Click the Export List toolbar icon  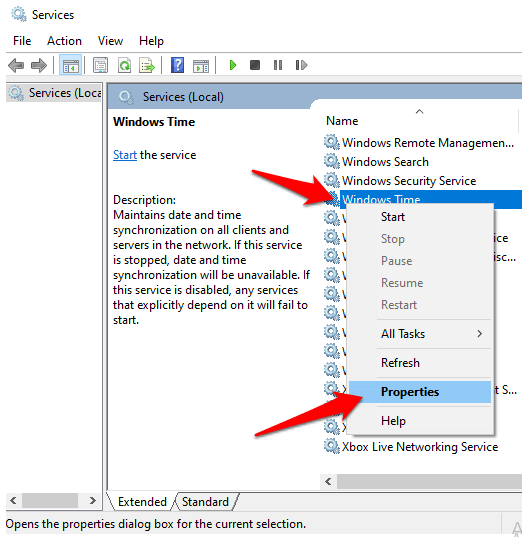(x=147, y=65)
